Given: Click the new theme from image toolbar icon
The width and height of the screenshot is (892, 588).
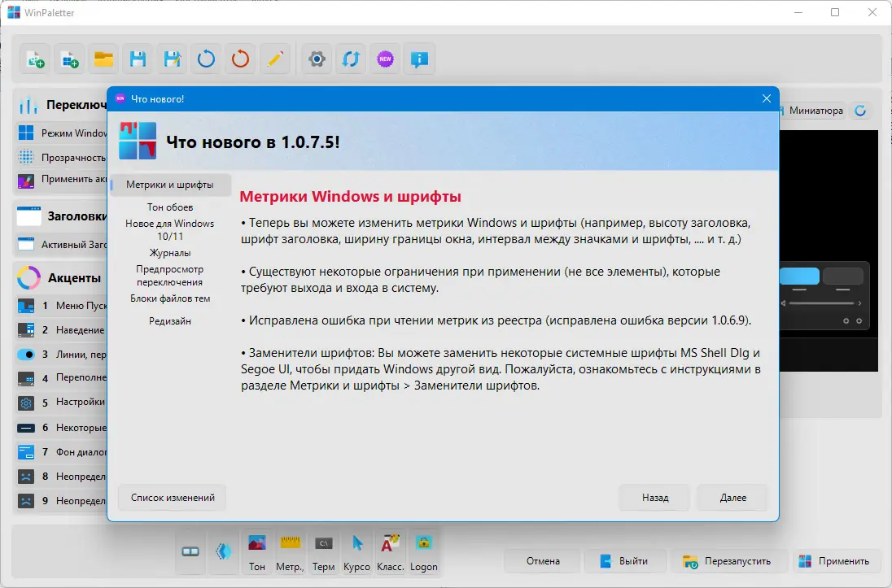Looking at the screenshot, I should [36, 59].
